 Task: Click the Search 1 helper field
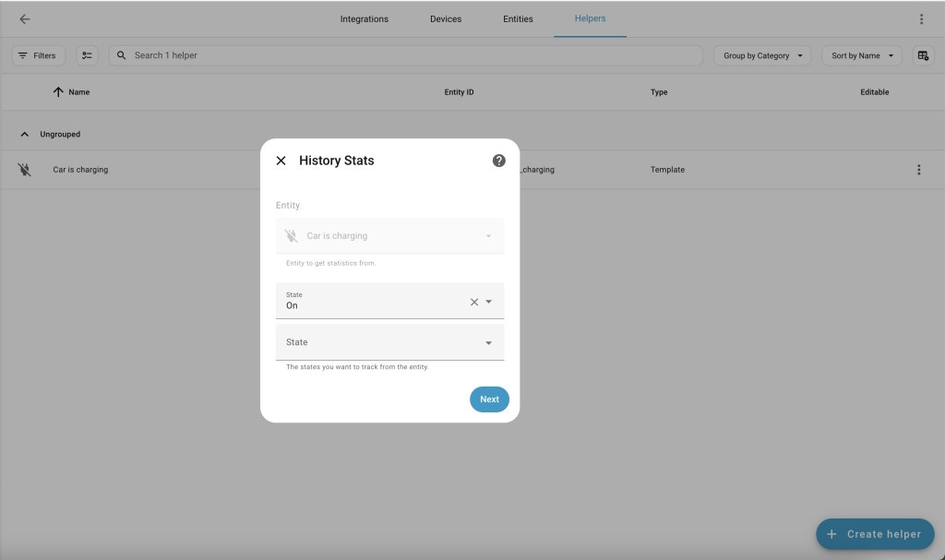406,55
